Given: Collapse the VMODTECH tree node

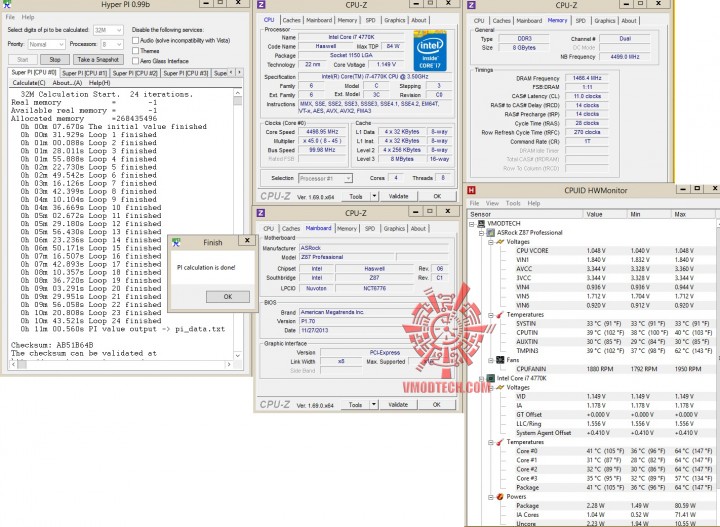Looking at the screenshot, I should (x=472, y=224).
